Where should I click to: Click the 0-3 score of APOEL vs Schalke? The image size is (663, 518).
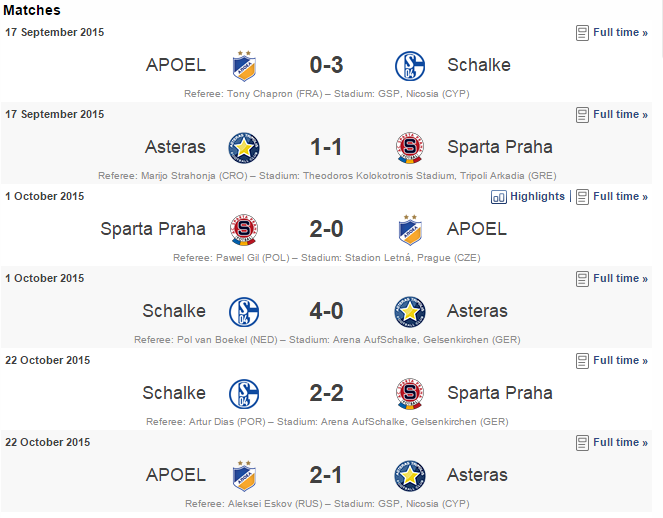coord(326,66)
